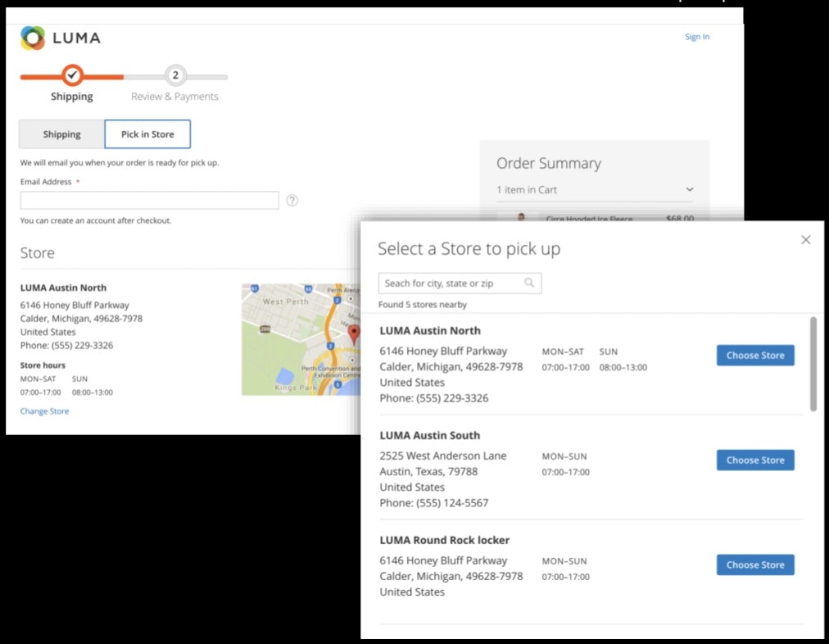Click the email help question mark icon
Viewport: 829px width, 644px height.
tap(292, 201)
